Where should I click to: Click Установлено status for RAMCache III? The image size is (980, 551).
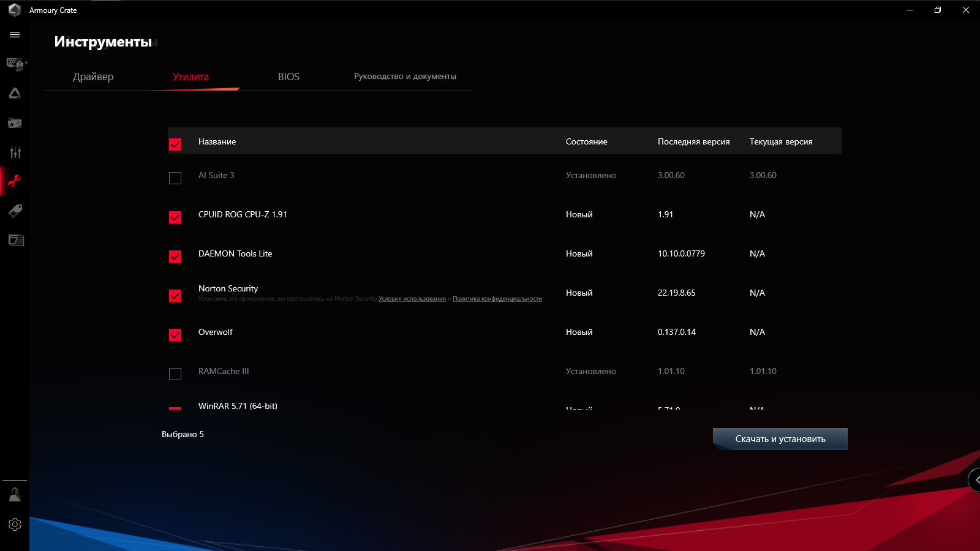click(x=590, y=371)
